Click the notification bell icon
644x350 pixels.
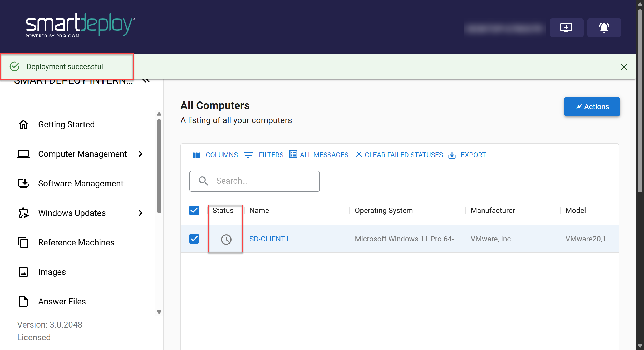(604, 27)
